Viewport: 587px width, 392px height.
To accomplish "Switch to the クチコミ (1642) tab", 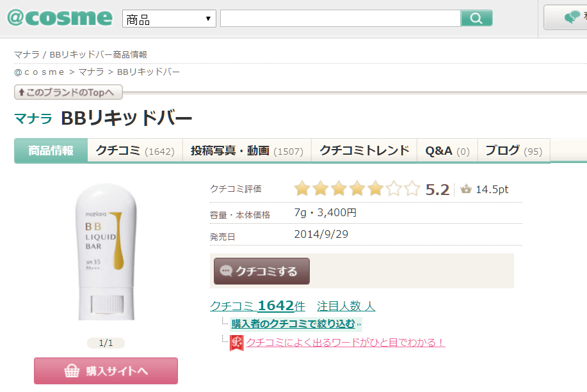I will click(x=135, y=150).
